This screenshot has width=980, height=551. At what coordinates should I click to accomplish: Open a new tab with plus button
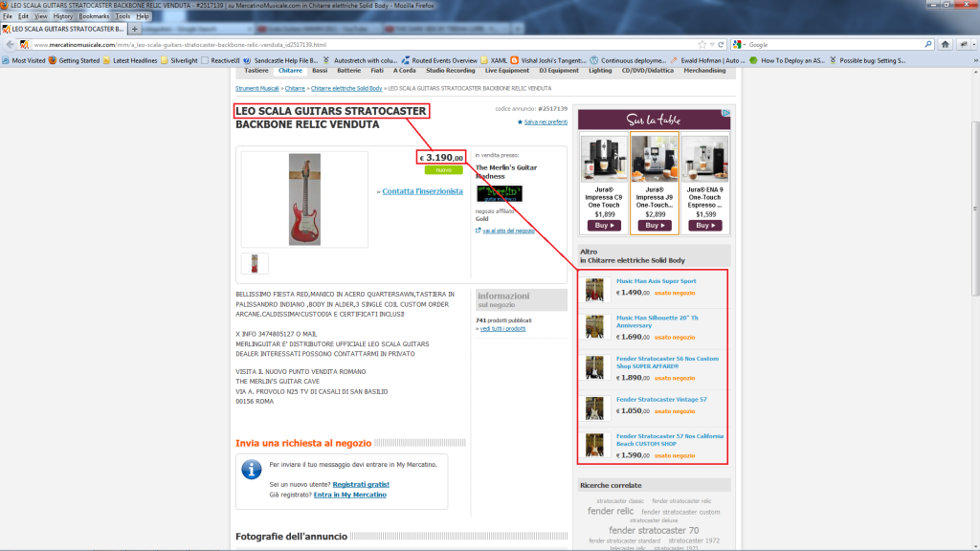click(x=134, y=29)
